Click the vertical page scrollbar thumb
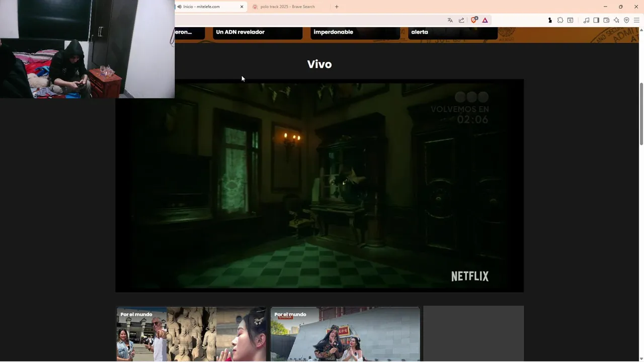644x362 pixels. point(641,114)
